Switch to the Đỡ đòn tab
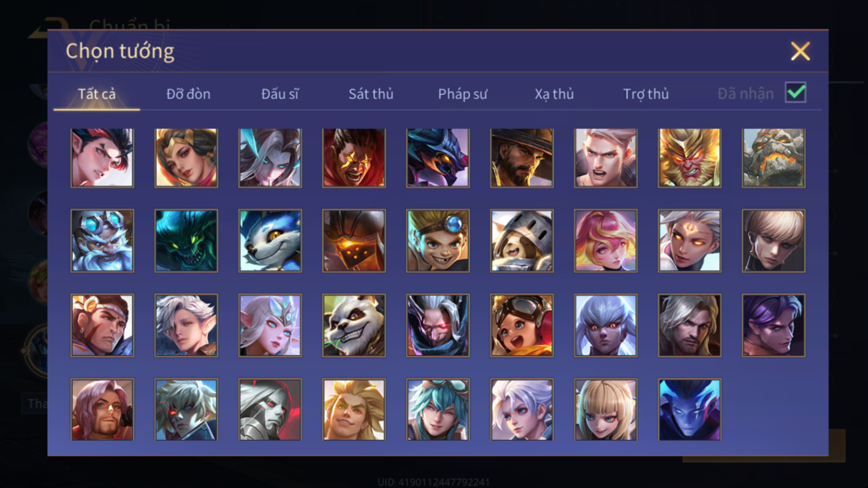868x488 pixels. click(188, 94)
